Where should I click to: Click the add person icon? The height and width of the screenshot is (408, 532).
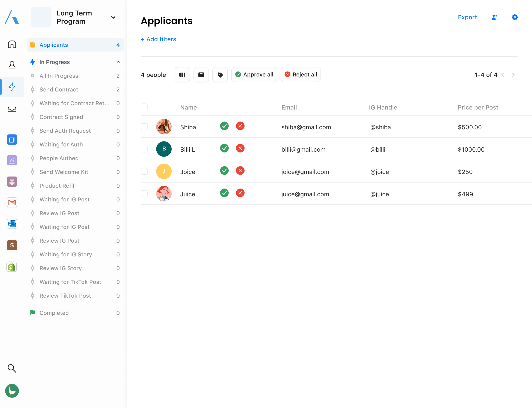coord(494,17)
